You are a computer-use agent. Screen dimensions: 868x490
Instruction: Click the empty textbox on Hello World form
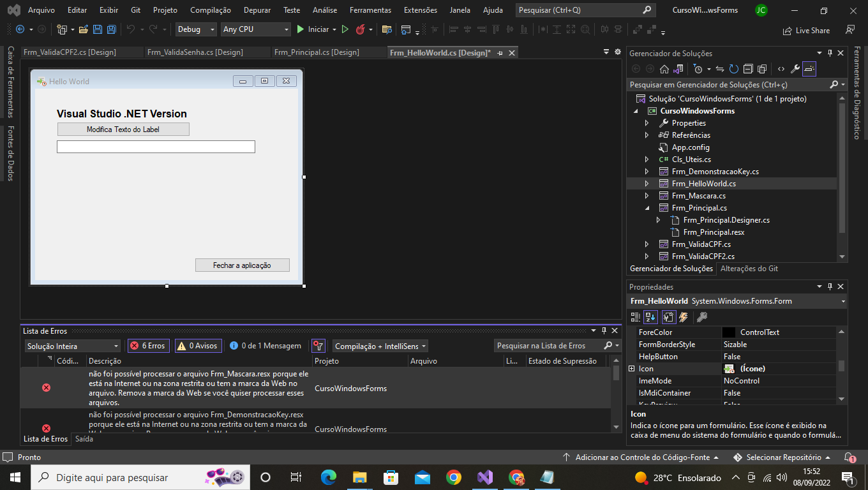point(156,147)
